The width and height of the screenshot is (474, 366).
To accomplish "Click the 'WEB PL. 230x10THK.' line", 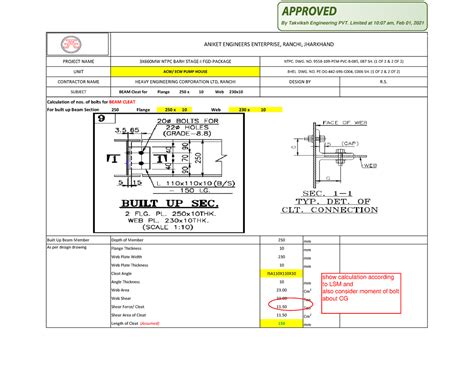I will (168, 221).
